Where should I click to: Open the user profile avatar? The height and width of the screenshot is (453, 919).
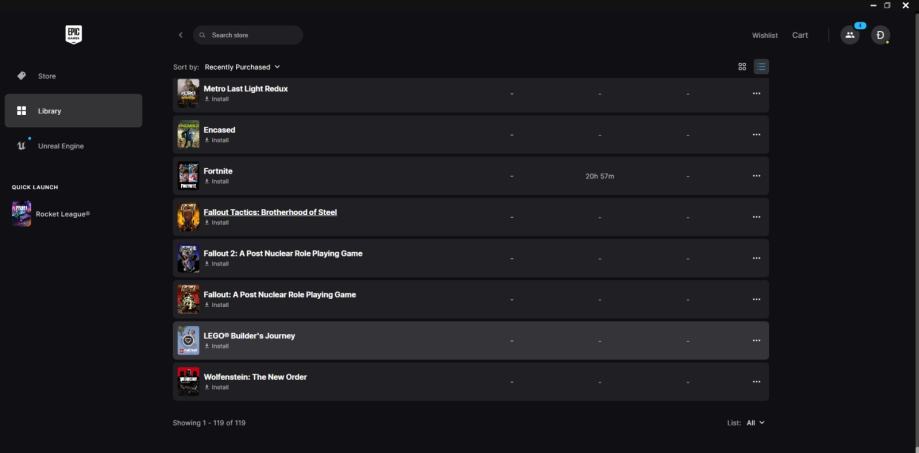(x=880, y=35)
